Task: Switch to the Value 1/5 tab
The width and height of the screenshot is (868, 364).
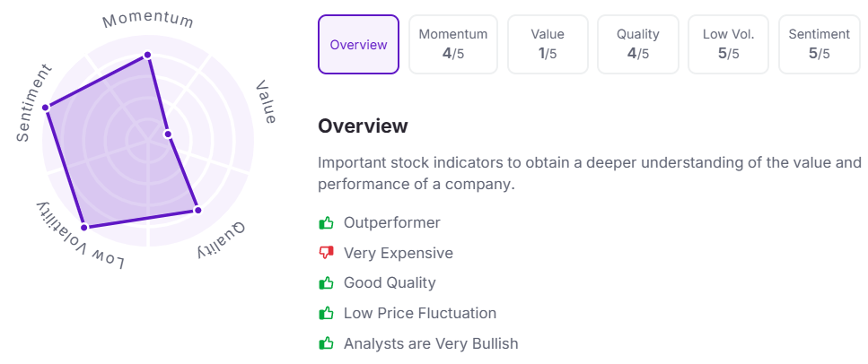Action: (548, 44)
